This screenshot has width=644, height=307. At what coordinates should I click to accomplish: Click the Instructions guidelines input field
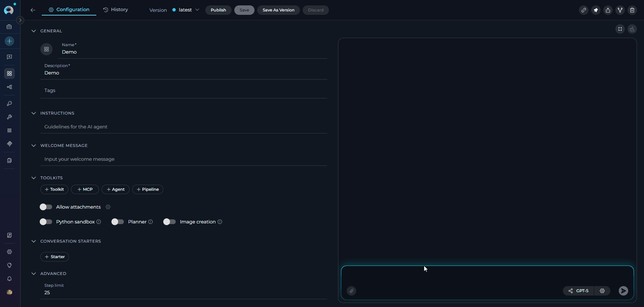pos(183,127)
